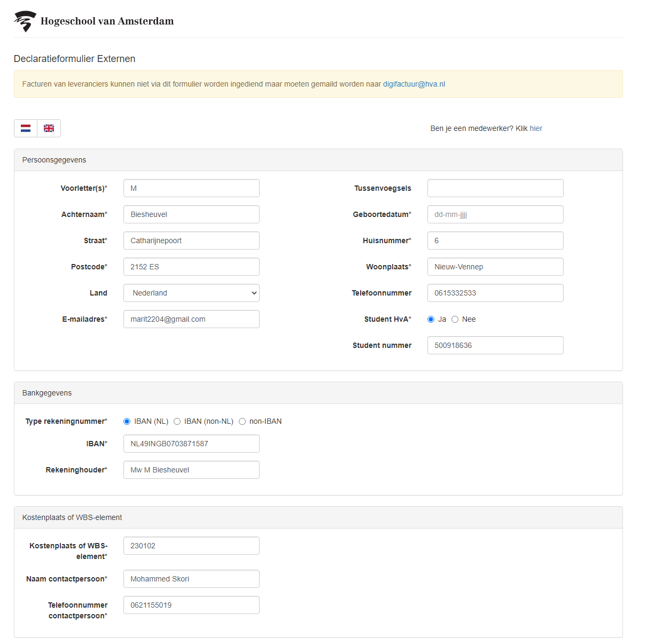This screenshot has width=655, height=644.
Task: Open the digifactuur@hva.nl email link
Action: click(414, 84)
